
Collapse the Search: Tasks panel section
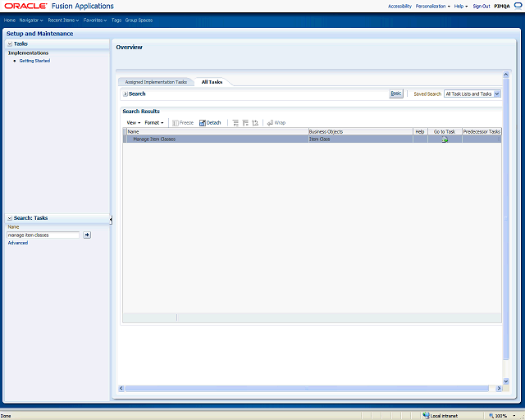pyautogui.click(x=9, y=218)
